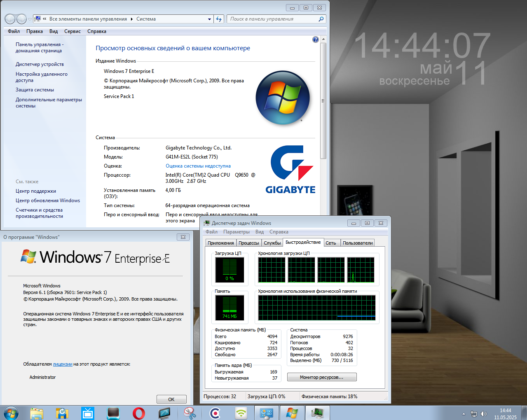This screenshot has width=527, height=420.
Task: Open the Файл menu in Control Panel
Action: coord(14,31)
